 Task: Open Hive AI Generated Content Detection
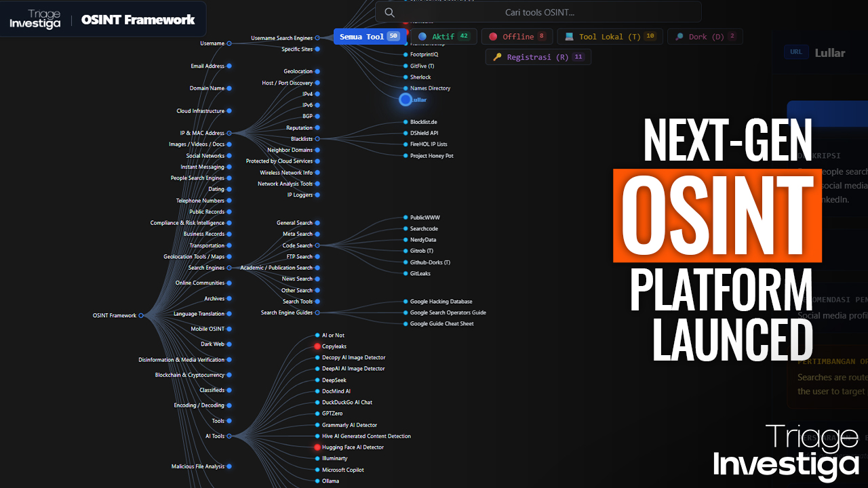coord(366,436)
